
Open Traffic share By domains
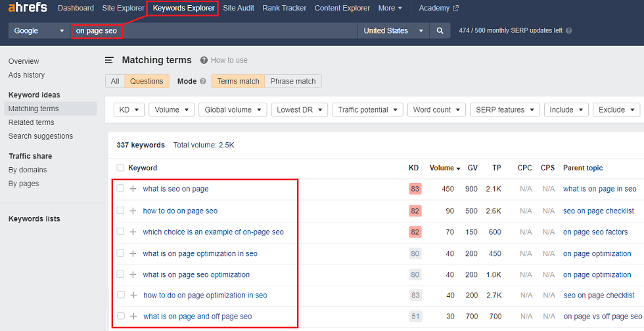point(28,170)
